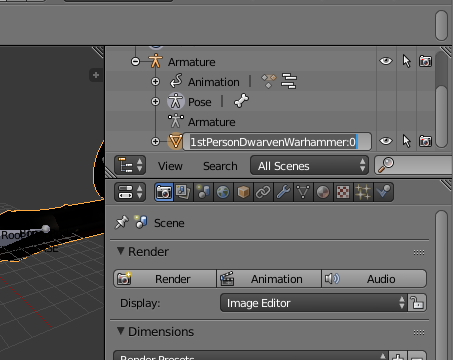The image size is (453, 360).
Task: Open the Image Editor display dropdown
Action: tap(313, 303)
